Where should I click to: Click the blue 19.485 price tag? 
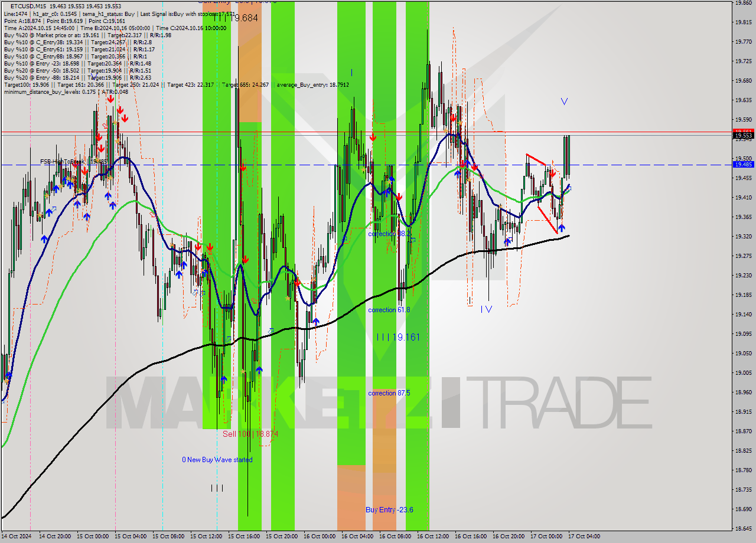coord(742,165)
